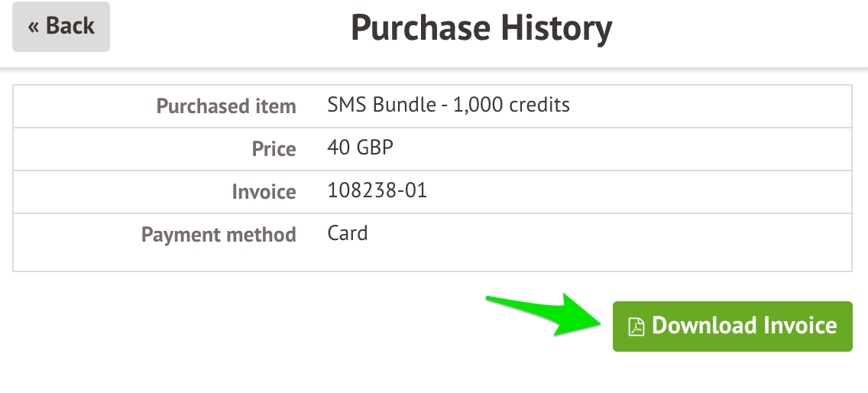Screen dimensions: 868x393
Task: Click the PDF icon on Download Invoice
Action: coord(636,327)
